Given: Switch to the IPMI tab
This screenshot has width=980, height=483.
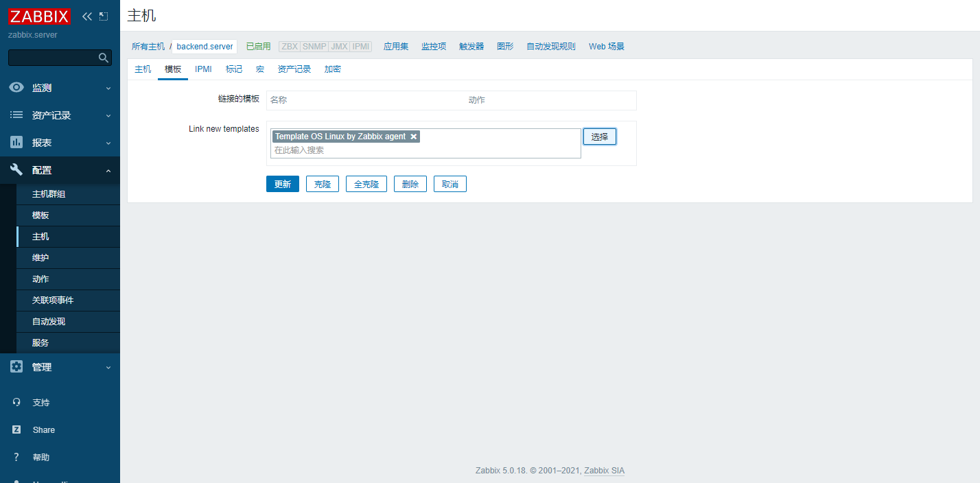Looking at the screenshot, I should click(x=203, y=69).
